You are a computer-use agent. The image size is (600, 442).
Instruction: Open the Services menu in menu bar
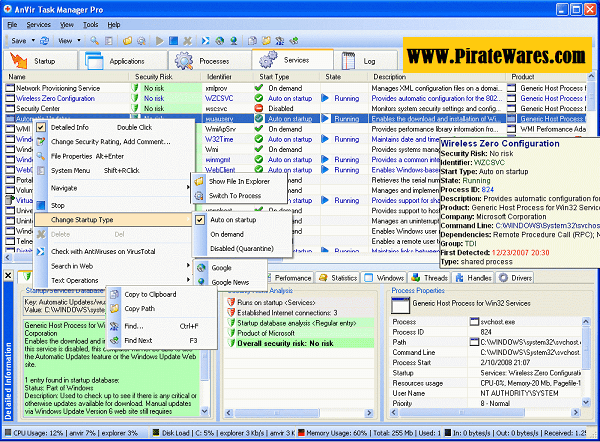tap(38, 25)
